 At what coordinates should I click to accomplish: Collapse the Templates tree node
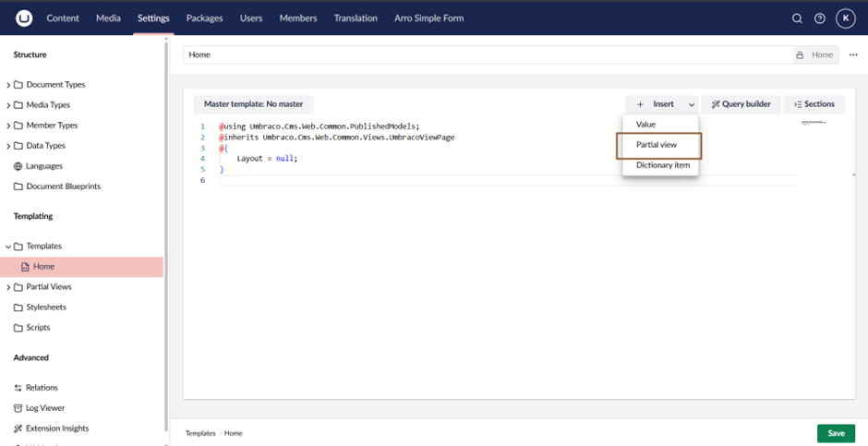coord(8,247)
